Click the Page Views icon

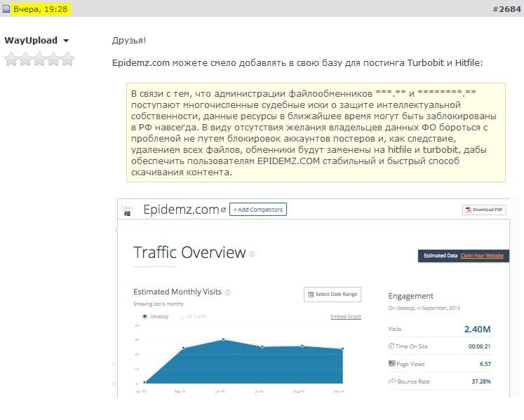click(x=391, y=363)
